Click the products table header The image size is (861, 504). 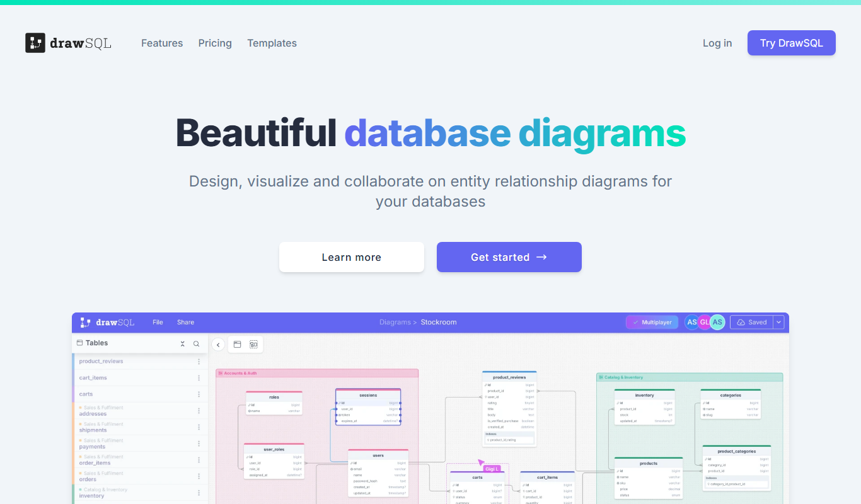pyautogui.click(x=649, y=463)
